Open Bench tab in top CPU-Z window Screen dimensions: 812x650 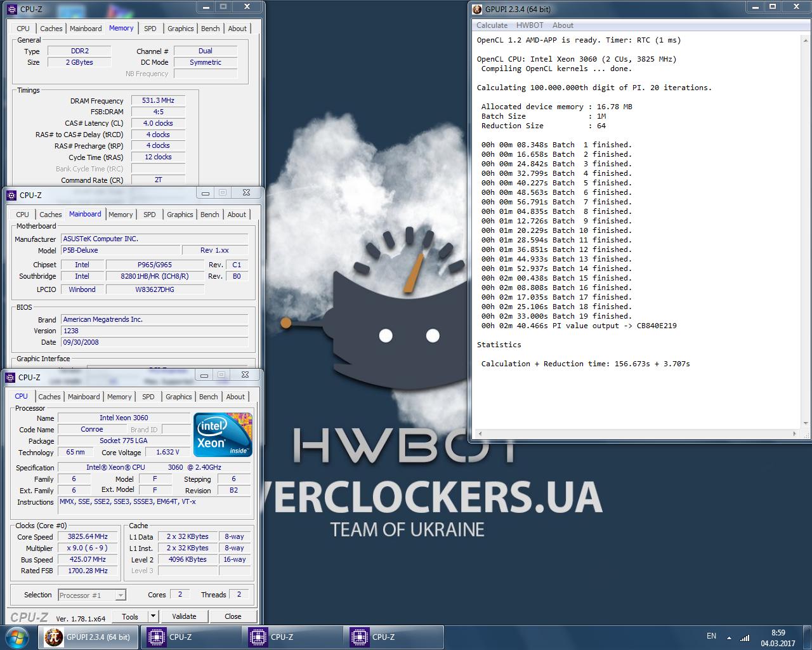[210, 29]
